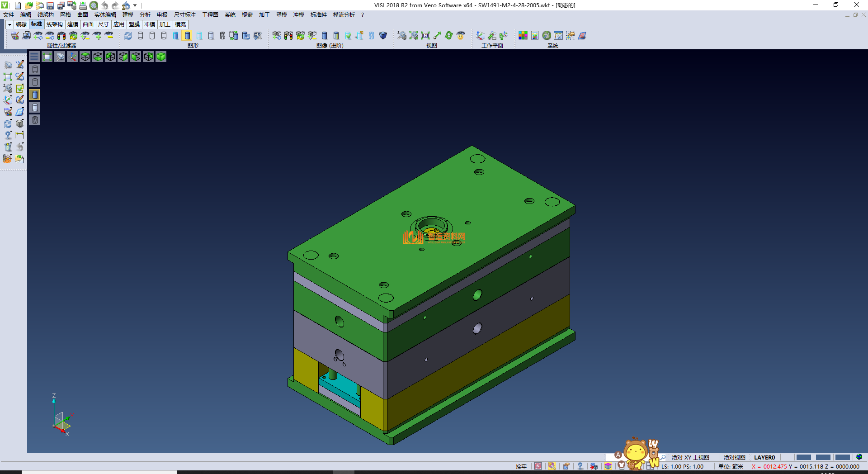This screenshot has height=474, width=868.
Task: Expand the quick access toolbar dropdown arrow
Action: coord(135,5)
